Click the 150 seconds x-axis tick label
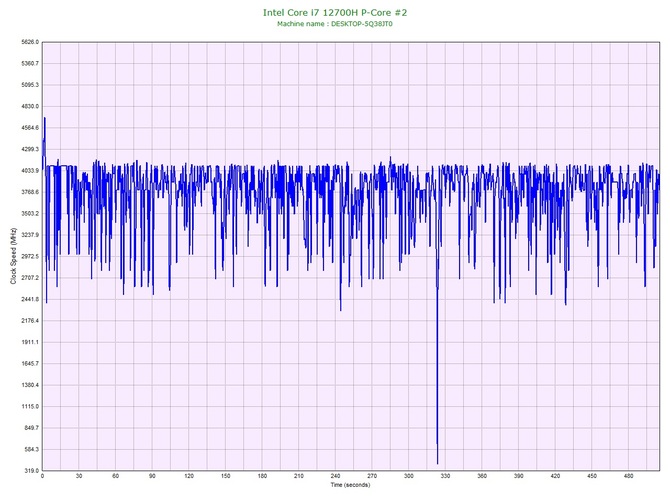Viewport: 670px width, 502px height. click(226, 476)
